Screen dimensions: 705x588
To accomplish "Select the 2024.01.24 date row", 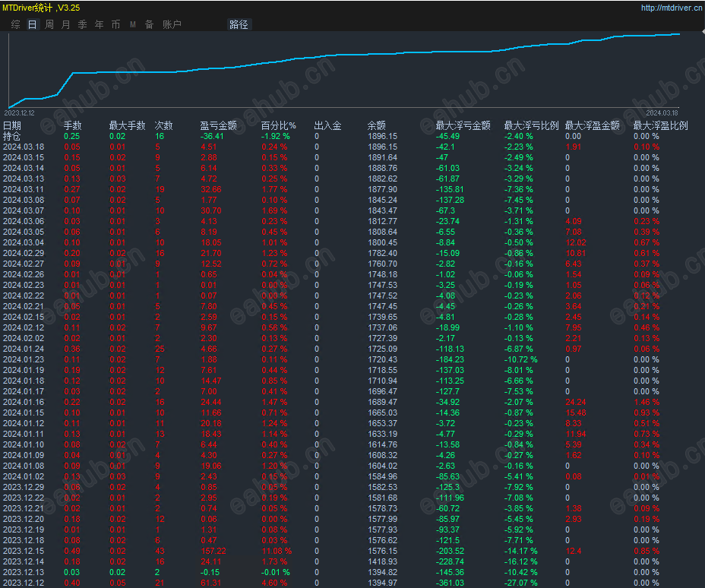I will (24, 349).
